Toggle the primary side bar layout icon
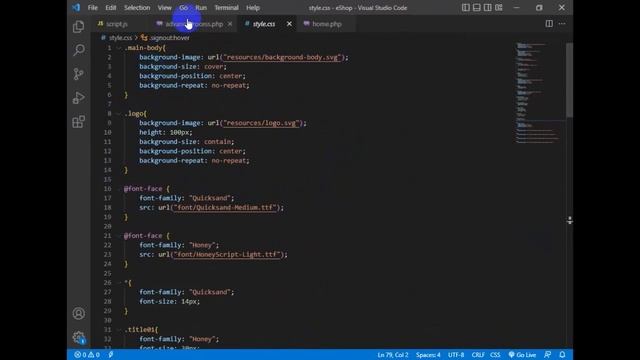This screenshot has width=640, height=360. pos(465,7)
